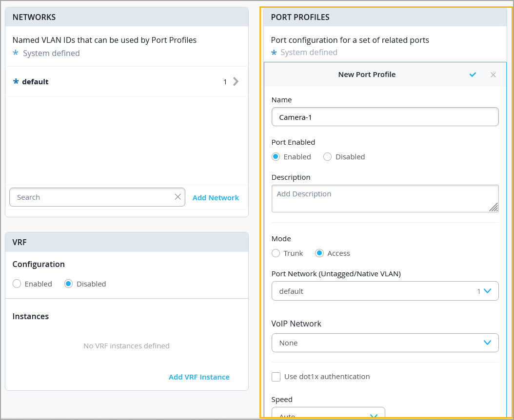Screen dimensions: 514x420
Task: Select Disabled for Port Enabled
Action: pos(328,157)
